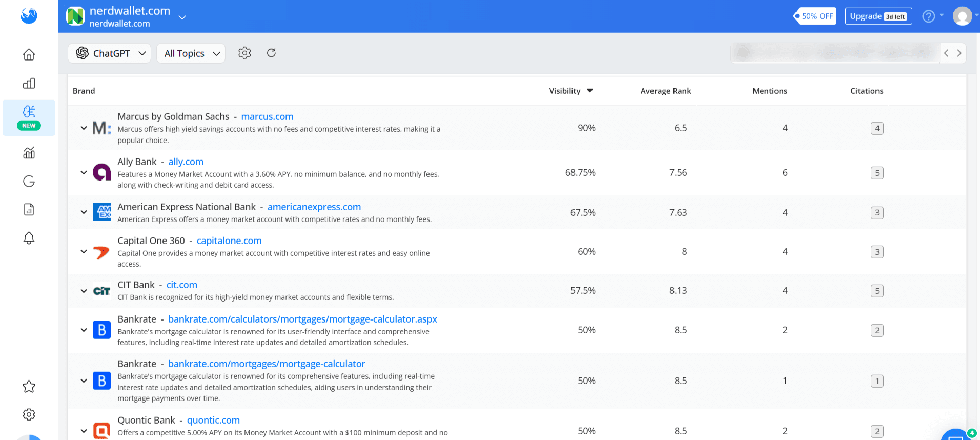Screen dimensions: 980x440
Task: Open the Home page from sidebar
Action: tap(29, 54)
